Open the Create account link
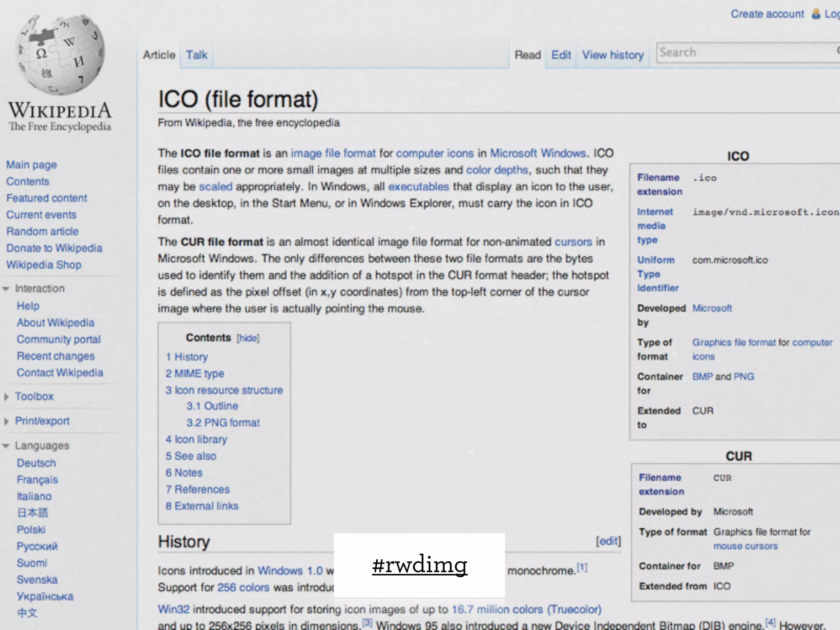The height and width of the screenshot is (630, 840). (x=767, y=14)
